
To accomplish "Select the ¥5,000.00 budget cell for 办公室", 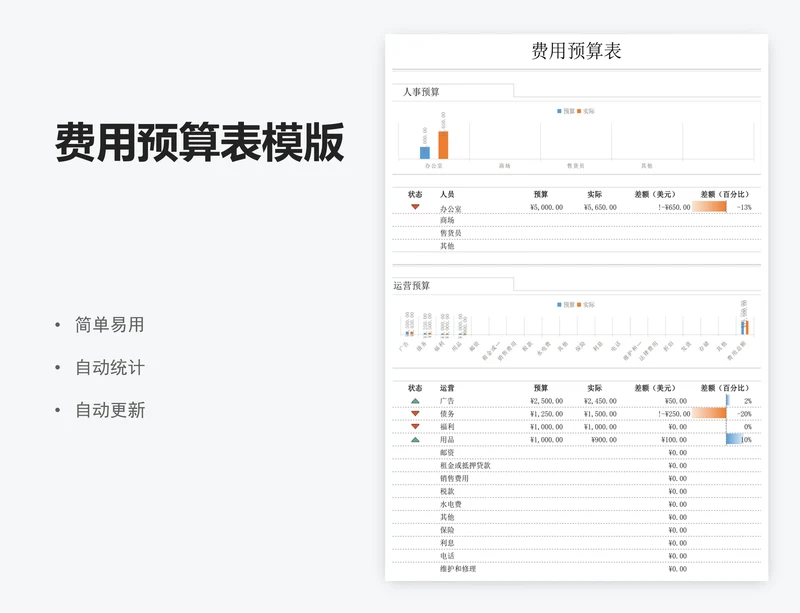I will 546,207.
